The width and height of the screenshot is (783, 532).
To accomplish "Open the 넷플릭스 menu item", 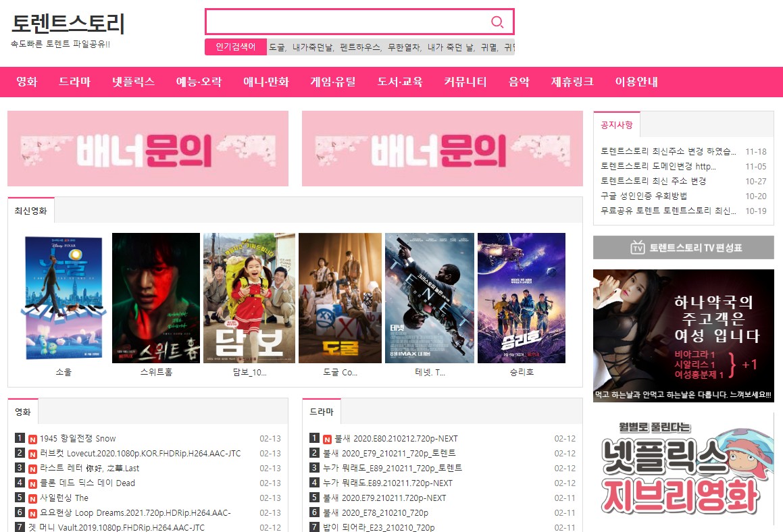I will click(x=133, y=82).
